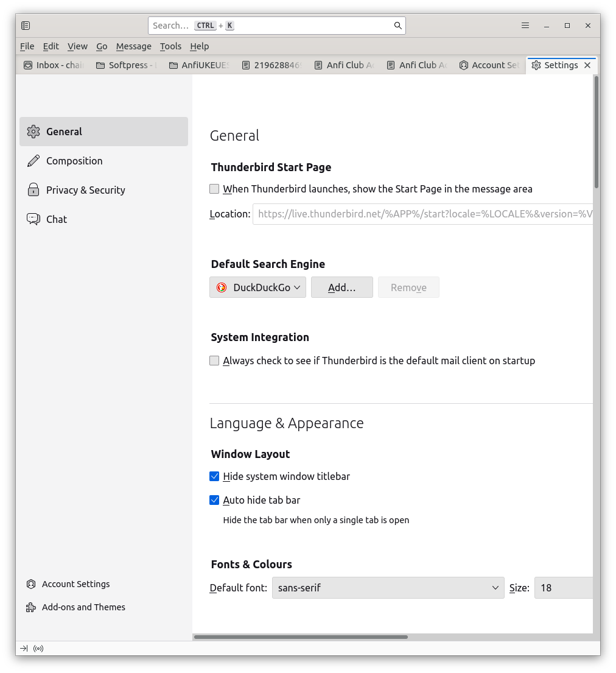Enable default mail client check on startup
This screenshot has width=616, height=673.
coord(214,361)
